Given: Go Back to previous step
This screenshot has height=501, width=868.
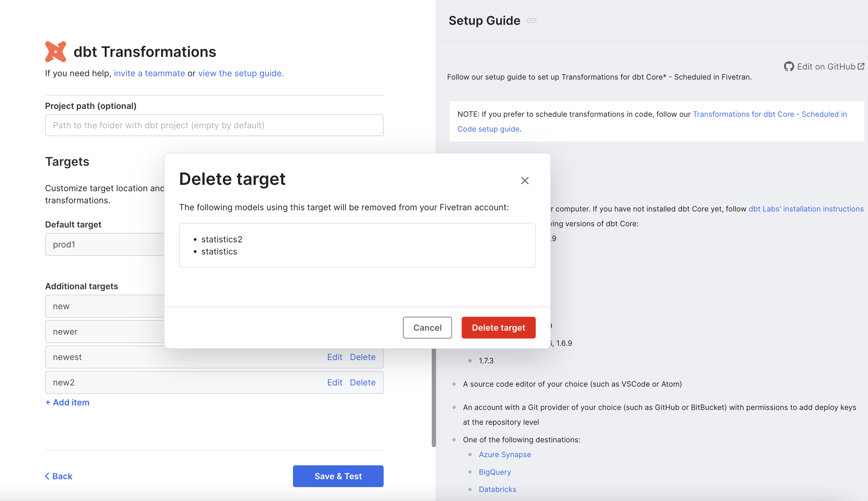Looking at the screenshot, I should tap(58, 476).
